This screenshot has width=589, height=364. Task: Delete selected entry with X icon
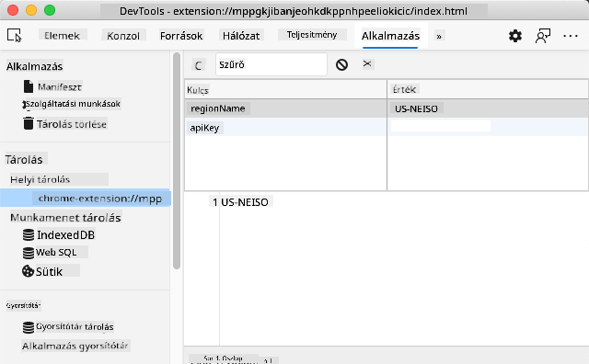(367, 63)
